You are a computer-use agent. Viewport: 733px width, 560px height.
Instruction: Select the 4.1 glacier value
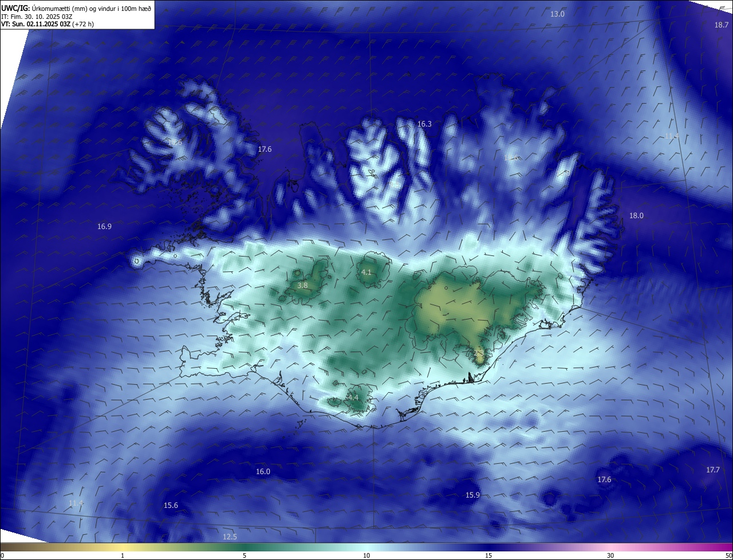point(366,272)
